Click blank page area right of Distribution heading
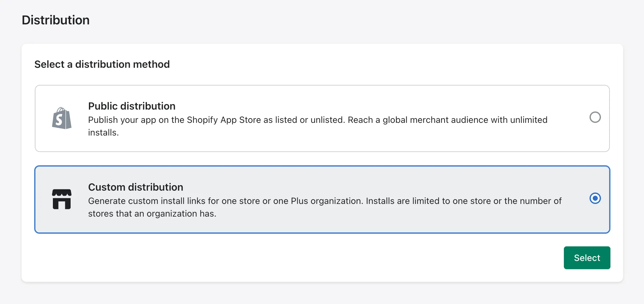Viewport: 644px width, 304px height. coord(348,20)
